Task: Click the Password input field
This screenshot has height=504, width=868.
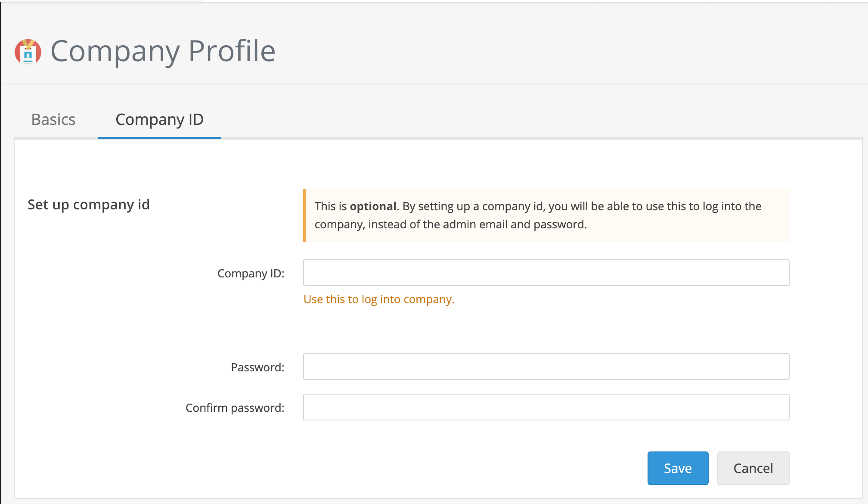Action: pyautogui.click(x=546, y=367)
